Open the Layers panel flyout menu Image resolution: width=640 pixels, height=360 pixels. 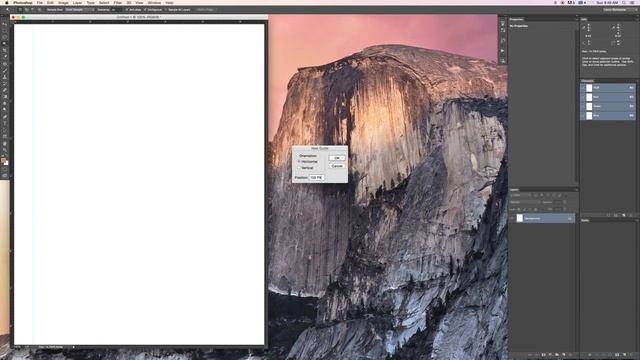tap(576, 189)
